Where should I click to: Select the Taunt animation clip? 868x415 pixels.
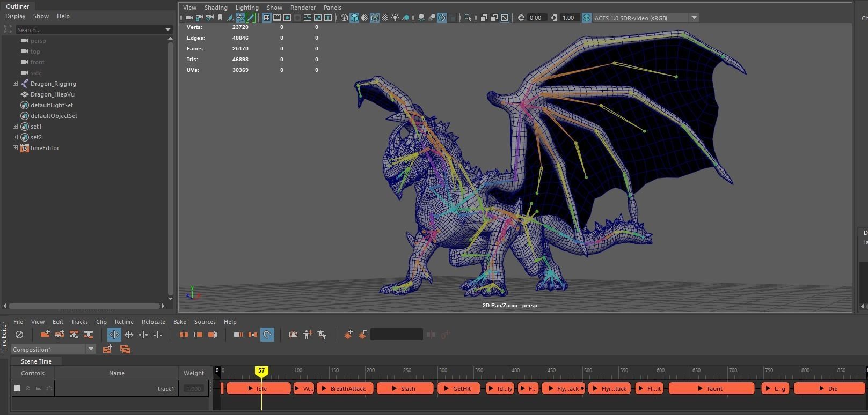click(711, 389)
